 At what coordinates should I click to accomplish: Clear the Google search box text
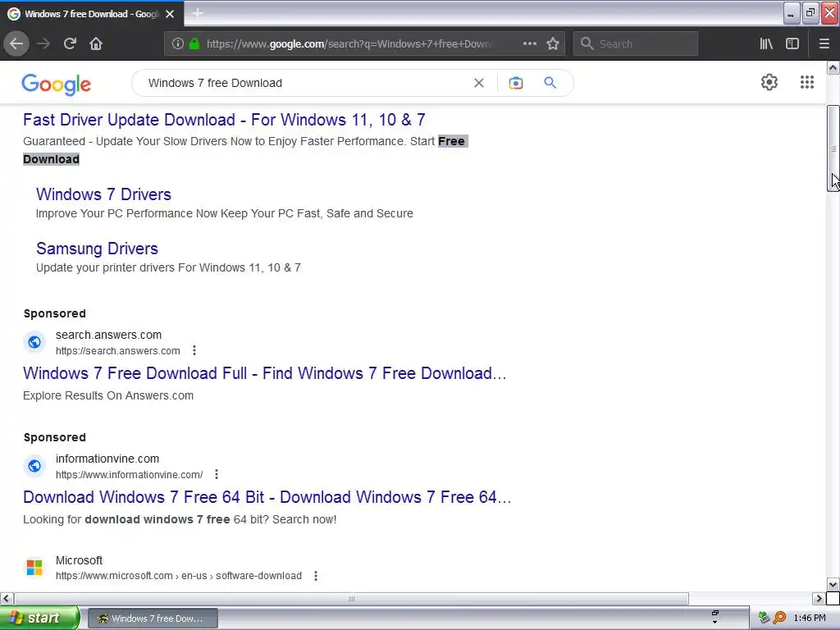pyautogui.click(x=479, y=83)
